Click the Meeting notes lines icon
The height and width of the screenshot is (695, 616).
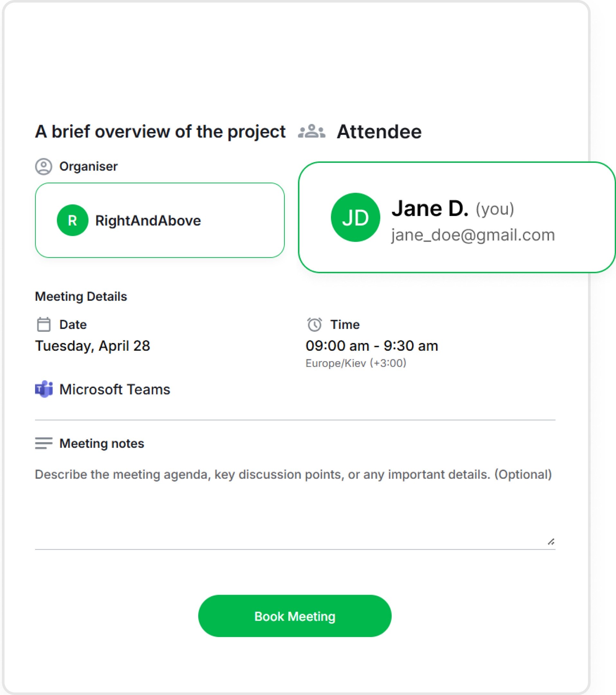pos(43,443)
